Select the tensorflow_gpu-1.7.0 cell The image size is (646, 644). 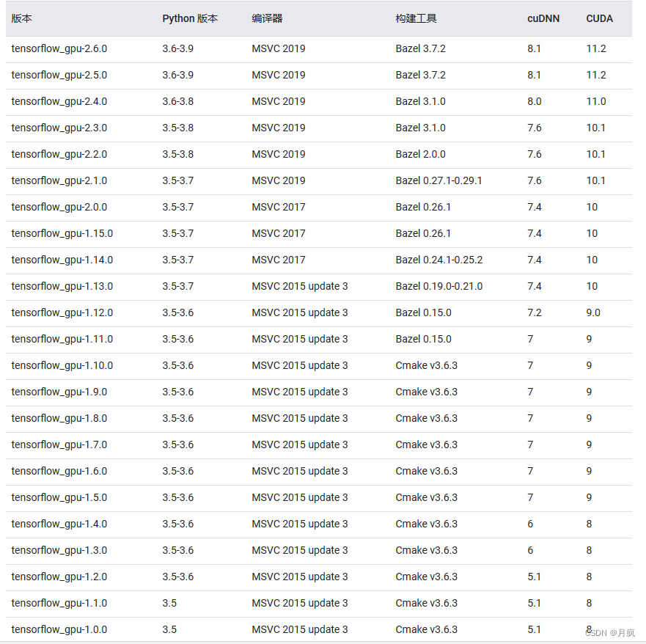point(59,444)
